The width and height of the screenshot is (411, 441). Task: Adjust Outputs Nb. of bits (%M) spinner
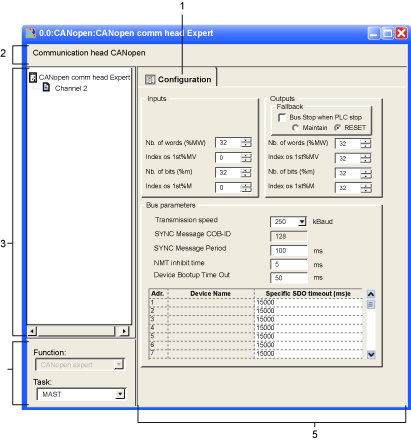[366, 173]
